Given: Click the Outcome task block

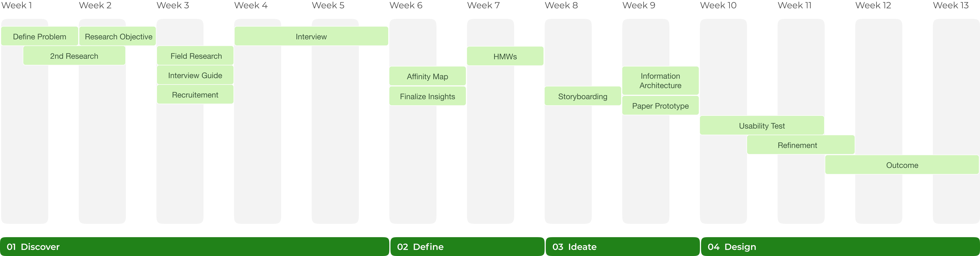Looking at the screenshot, I should (x=902, y=165).
